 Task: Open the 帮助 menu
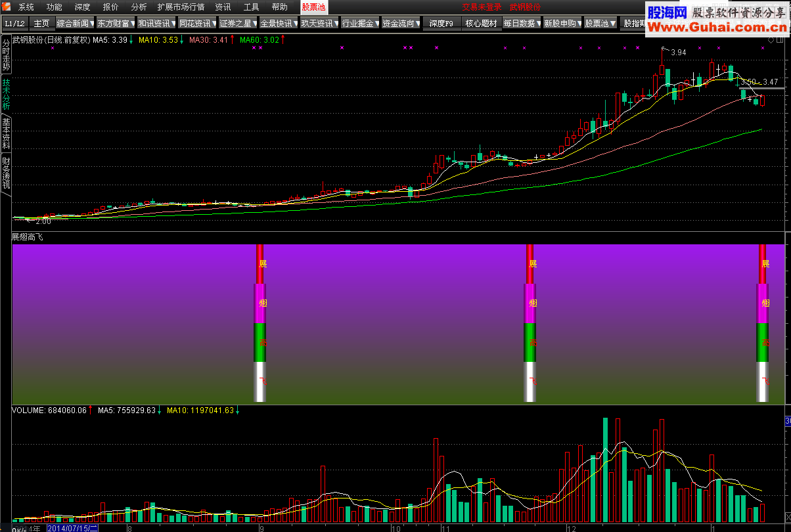(x=280, y=7)
